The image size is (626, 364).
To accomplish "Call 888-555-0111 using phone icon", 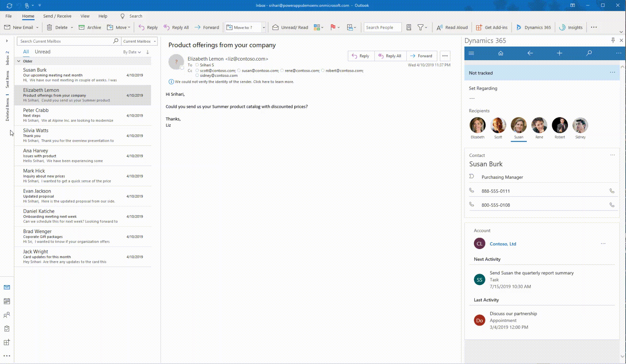I will tap(612, 191).
